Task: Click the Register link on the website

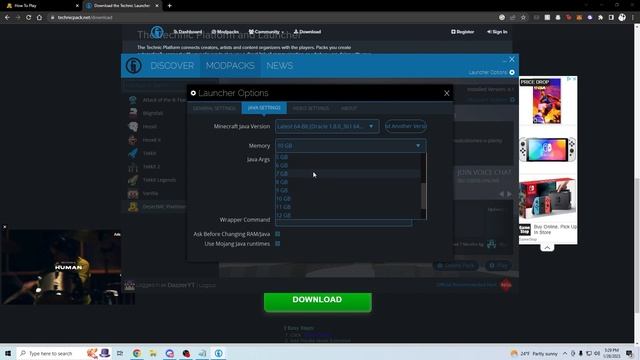Action: [x=462, y=32]
